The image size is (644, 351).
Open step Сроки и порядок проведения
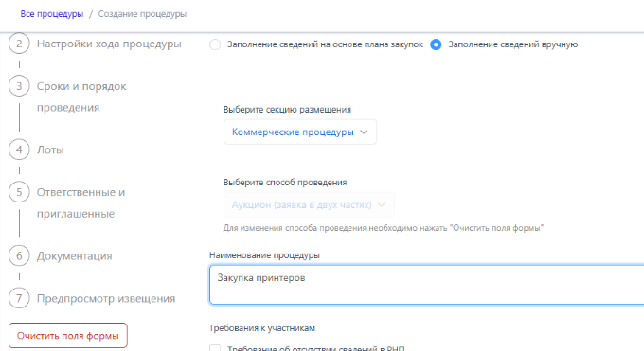[x=81, y=97]
